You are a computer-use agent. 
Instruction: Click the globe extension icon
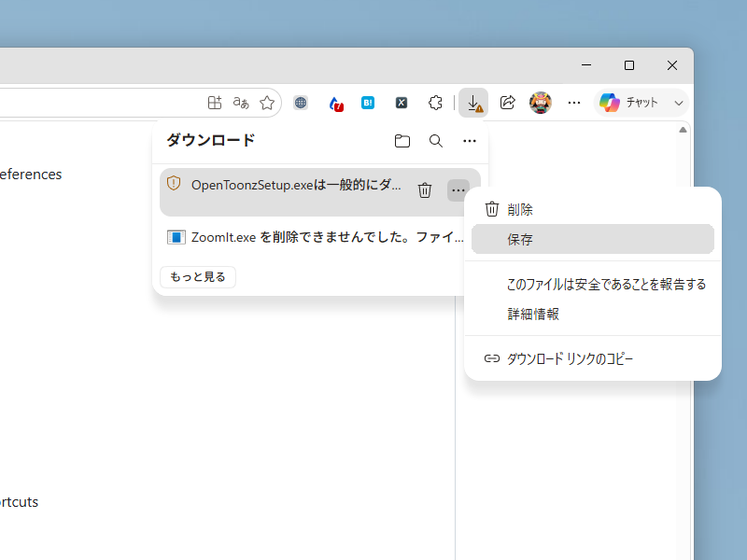tap(300, 103)
